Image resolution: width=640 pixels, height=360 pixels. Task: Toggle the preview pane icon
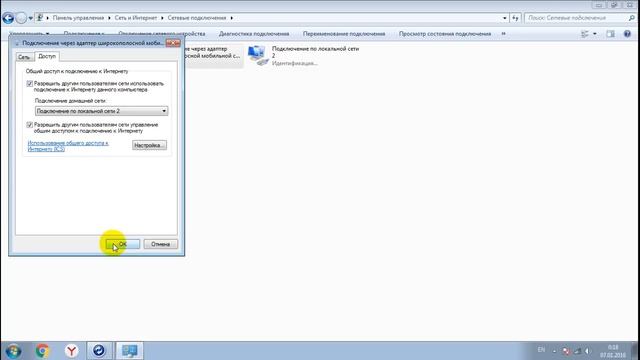coord(610,34)
